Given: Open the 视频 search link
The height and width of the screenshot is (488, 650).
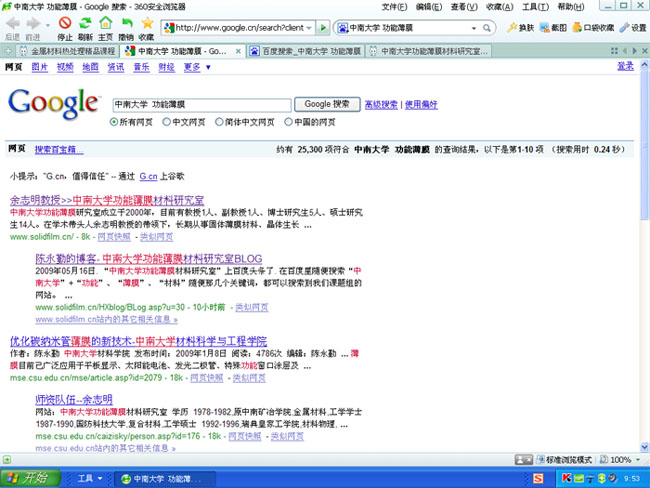Looking at the screenshot, I should click(65, 67).
